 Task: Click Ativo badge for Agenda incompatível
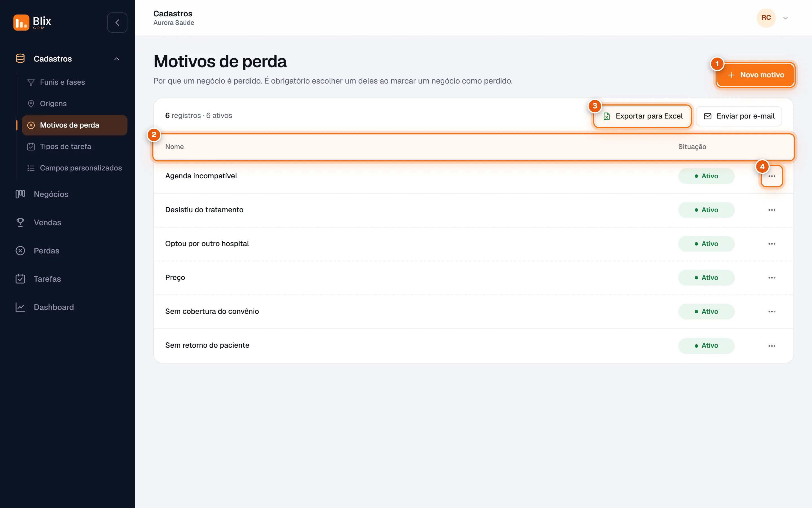click(x=706, y=176)
